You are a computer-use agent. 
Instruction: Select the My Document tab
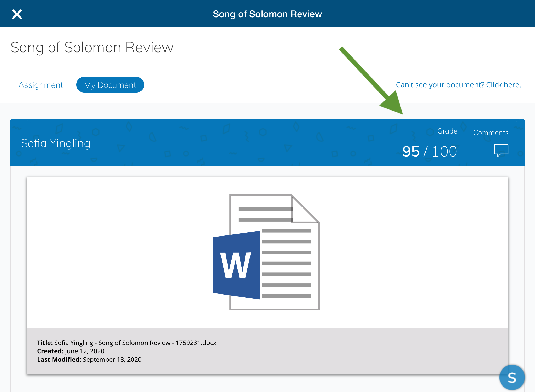110,85
